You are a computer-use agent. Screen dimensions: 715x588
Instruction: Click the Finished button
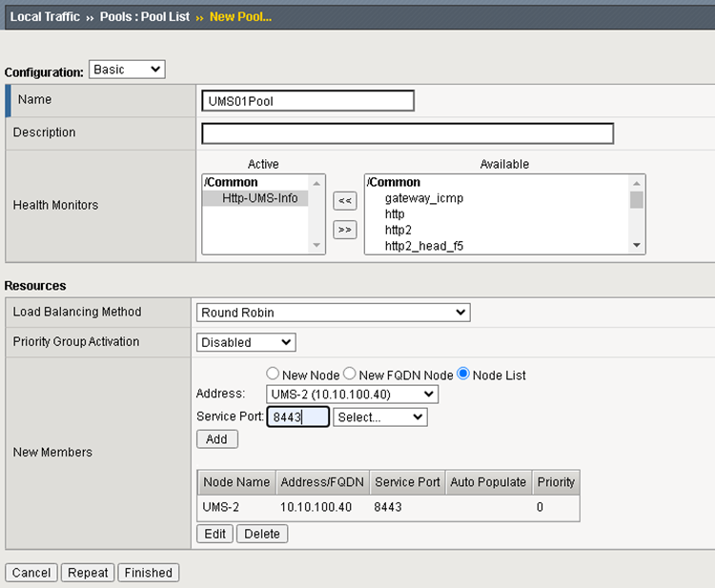[x=148, y=573]
